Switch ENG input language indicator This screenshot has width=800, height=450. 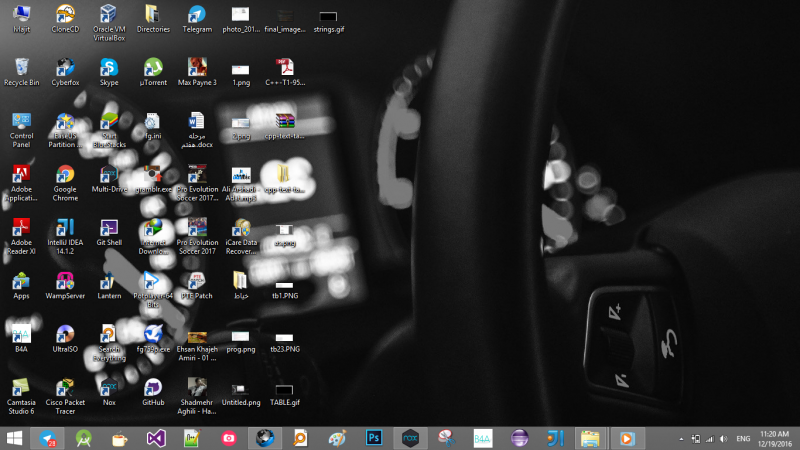click(x=743, y=439)
